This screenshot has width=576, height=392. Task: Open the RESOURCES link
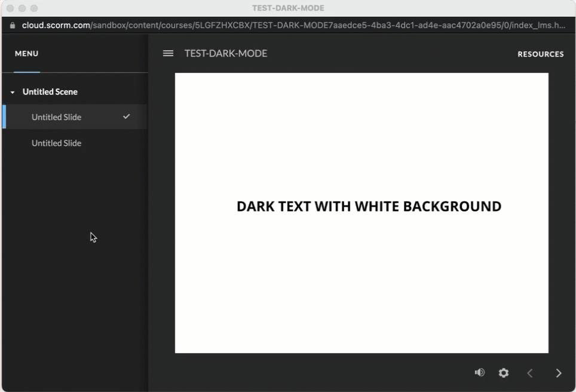point(540,54)
